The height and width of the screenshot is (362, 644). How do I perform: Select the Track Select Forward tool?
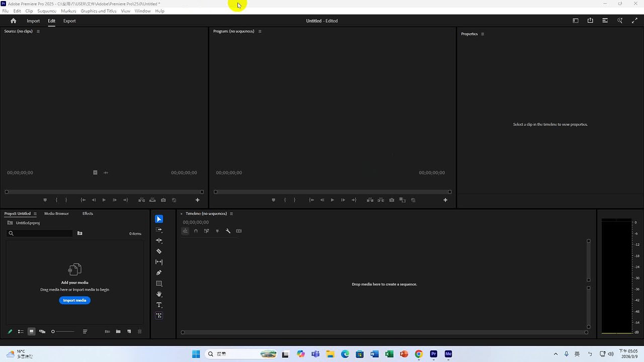(x=159, y=229)
